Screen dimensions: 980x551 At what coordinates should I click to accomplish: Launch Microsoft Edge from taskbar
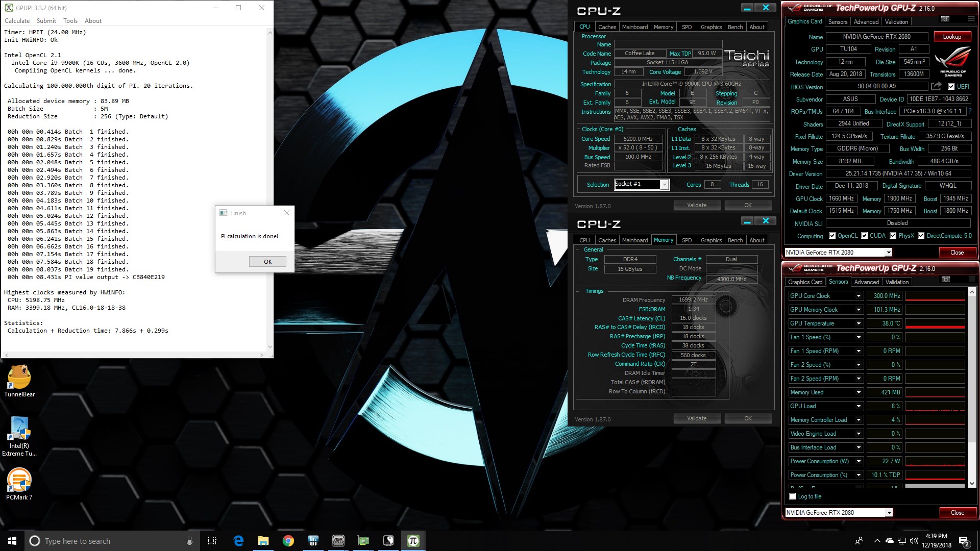(238, 541)
